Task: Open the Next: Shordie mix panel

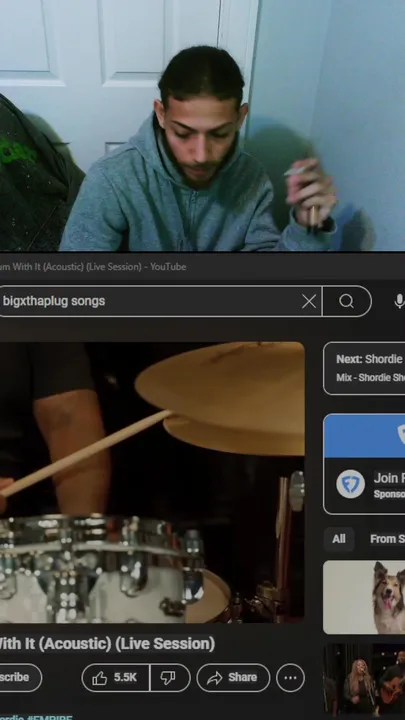Action: pos(365,368)
